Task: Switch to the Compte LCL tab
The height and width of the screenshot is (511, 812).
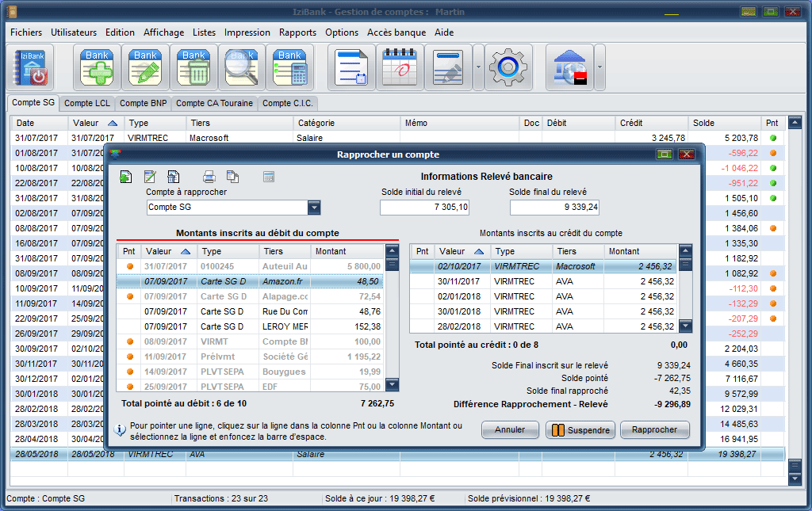Action: [87, 103]
